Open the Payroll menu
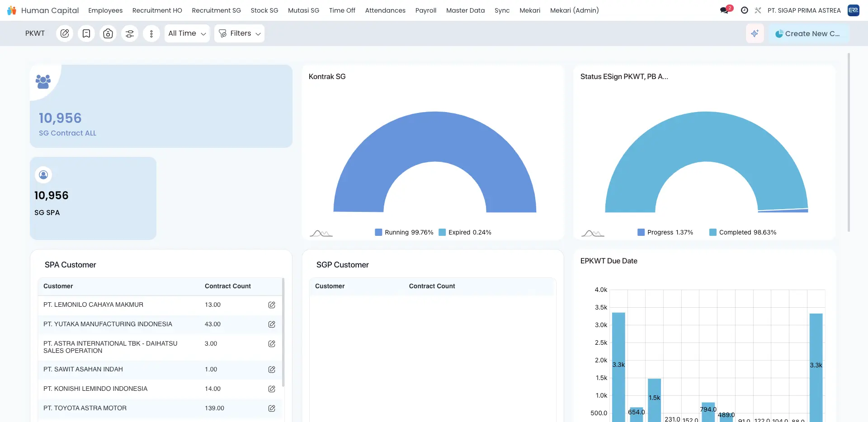Viewport: 868px width, 422px height. pos(425,10)
